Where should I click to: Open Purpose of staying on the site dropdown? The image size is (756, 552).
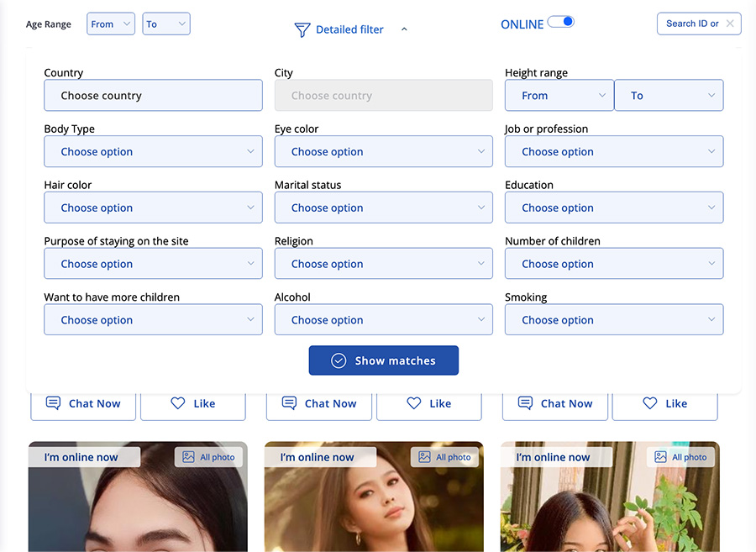154,263
